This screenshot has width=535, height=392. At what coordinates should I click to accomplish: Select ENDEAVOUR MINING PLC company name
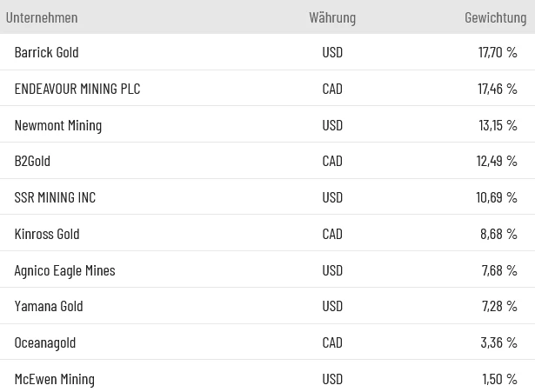coord(77,89)
